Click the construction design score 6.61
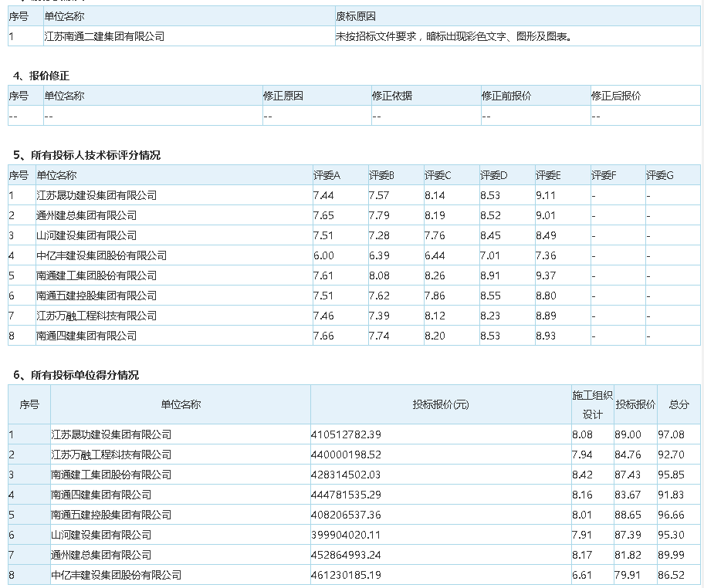This screenshot has height=588, width=704. point(582,575)
